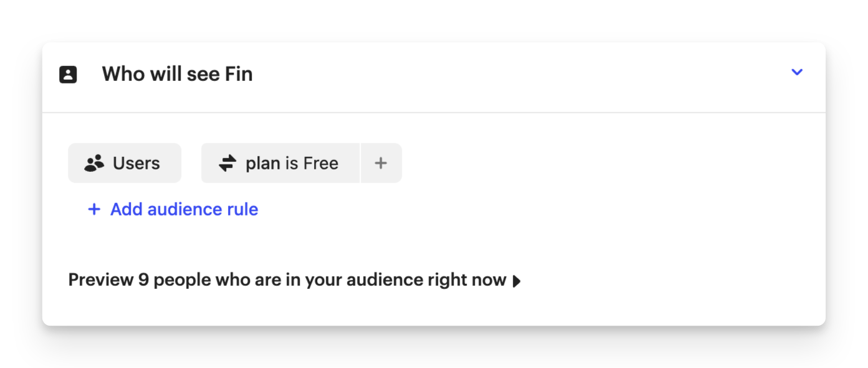Click the number 9 in the preview text
The image size is (868, 368).
point(143,280)
